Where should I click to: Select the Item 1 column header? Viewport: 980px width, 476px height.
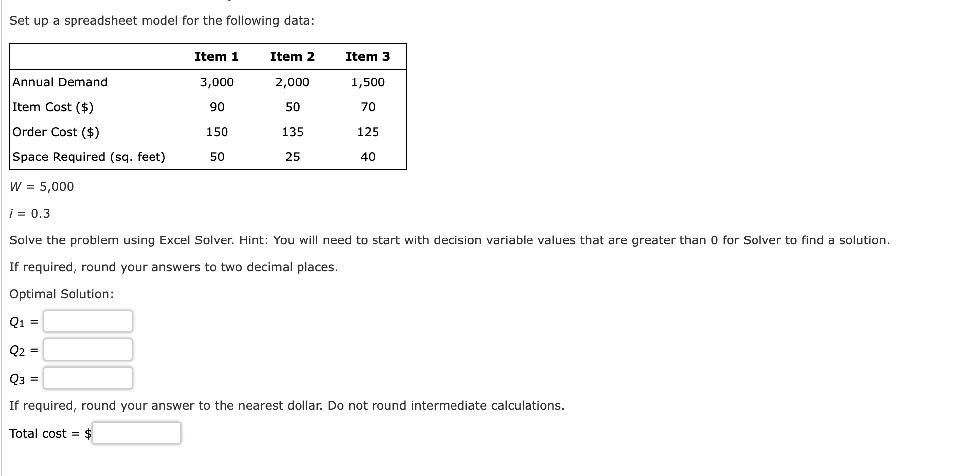[216, 56]
